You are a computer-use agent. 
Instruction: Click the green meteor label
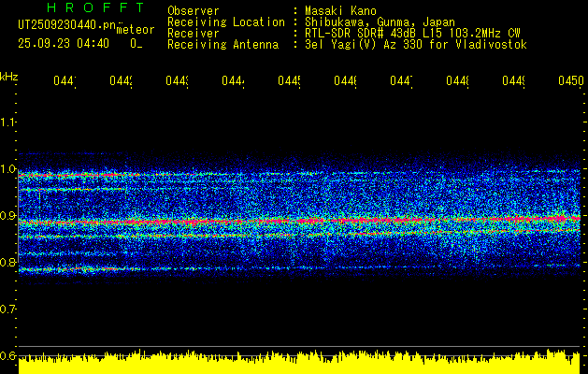(x=135, y=30)
